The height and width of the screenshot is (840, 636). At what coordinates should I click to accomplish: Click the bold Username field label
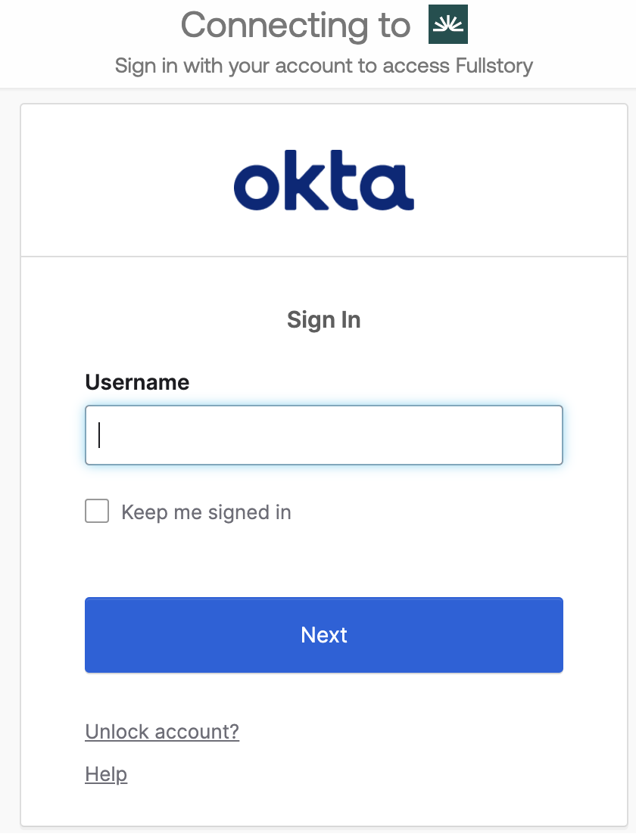[x=137, y=382]
